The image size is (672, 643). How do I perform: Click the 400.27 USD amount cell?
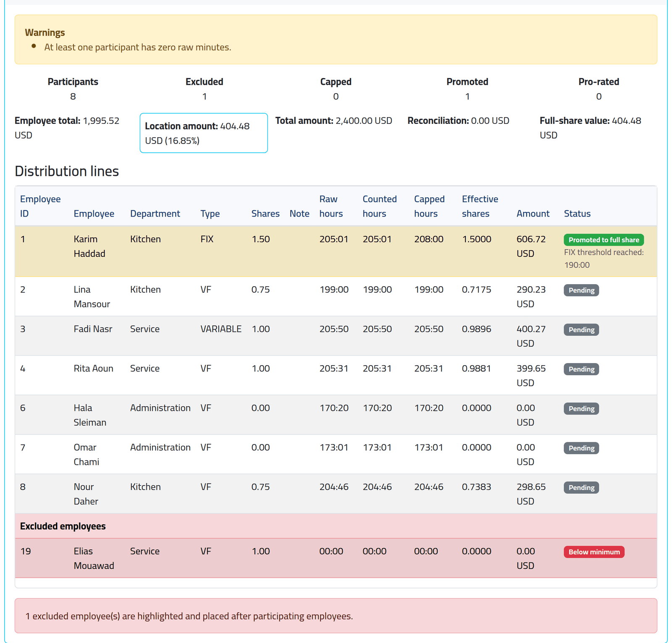tap(531, 336)
